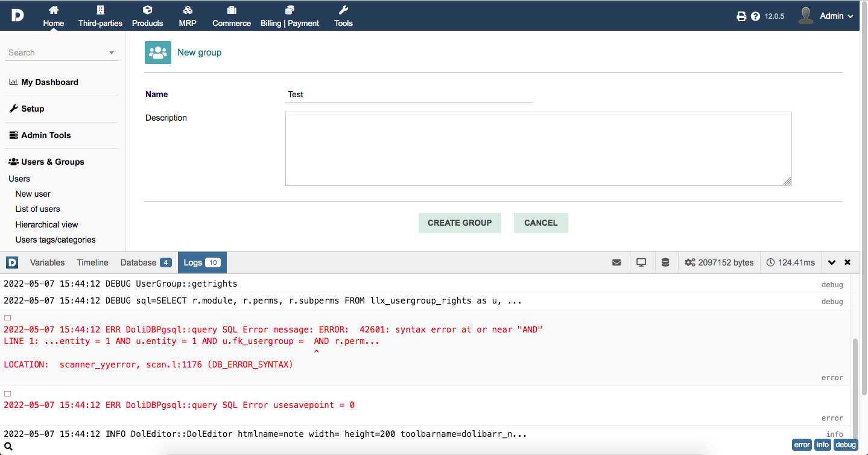Open the Setup section

click(27, 109)
